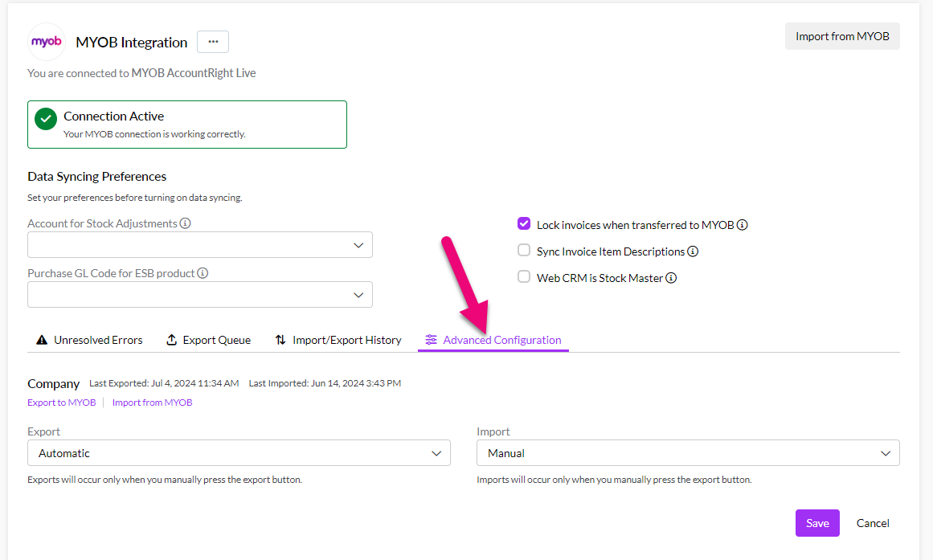Click 'Your MYOB connection is working correctly.' text
The height and width of the screenshot is (560, 933).
tap(155, 134)
